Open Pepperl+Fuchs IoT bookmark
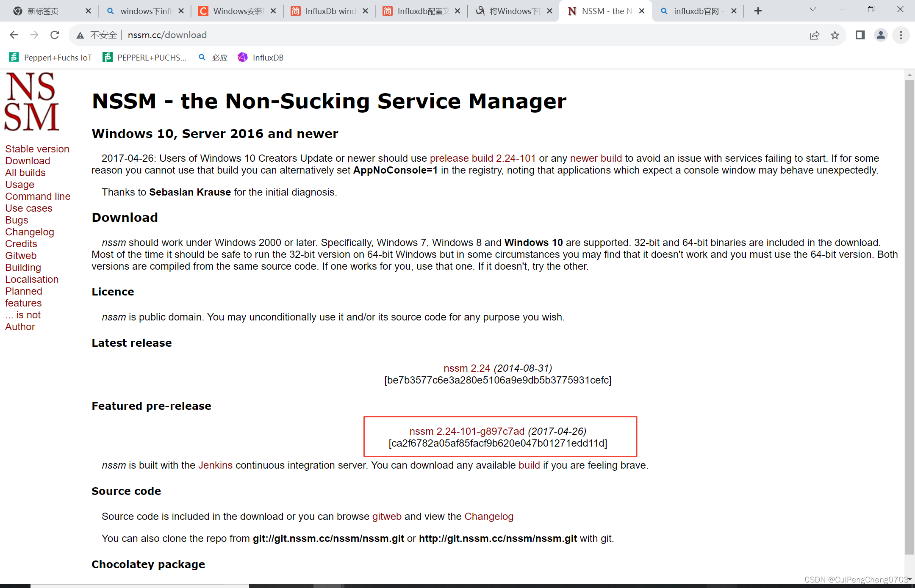This screenshot has height=588, width=915. (50, 58)
